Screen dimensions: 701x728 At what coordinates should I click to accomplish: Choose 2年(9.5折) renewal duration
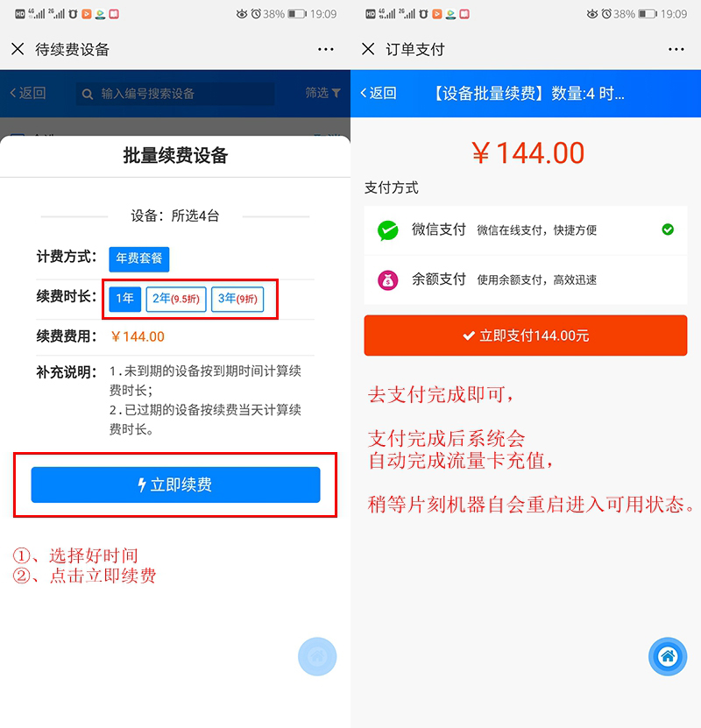click(x=176, y=299)
